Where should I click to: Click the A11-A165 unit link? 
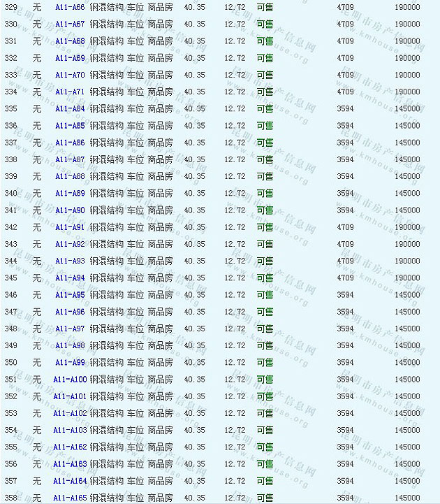tap(70, 498)
